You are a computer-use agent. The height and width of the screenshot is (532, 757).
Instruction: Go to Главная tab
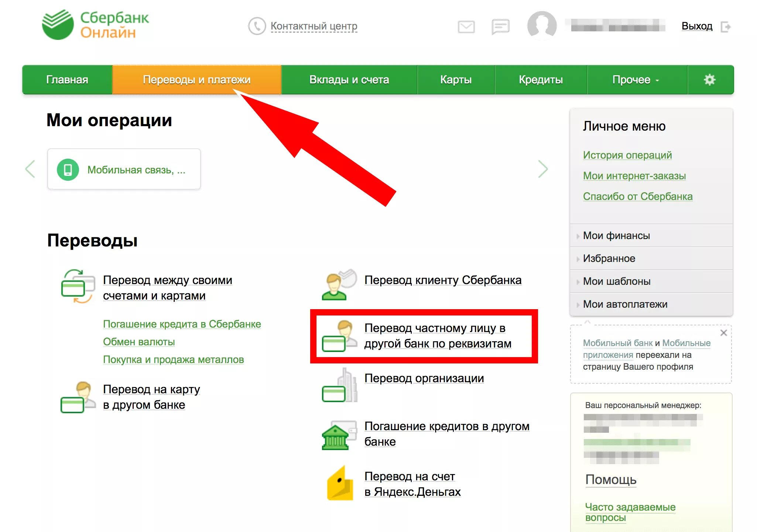[x=67, y=80]
